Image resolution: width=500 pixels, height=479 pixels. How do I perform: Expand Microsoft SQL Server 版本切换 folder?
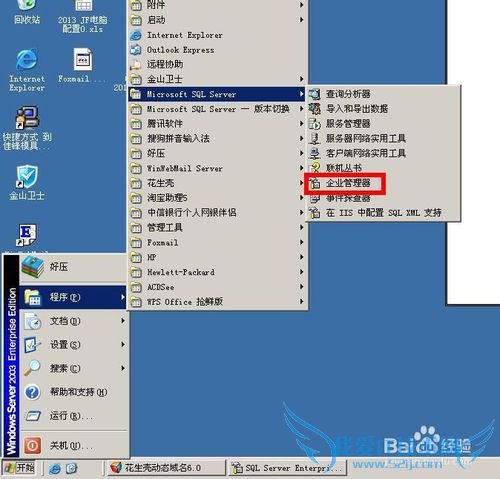218,109
